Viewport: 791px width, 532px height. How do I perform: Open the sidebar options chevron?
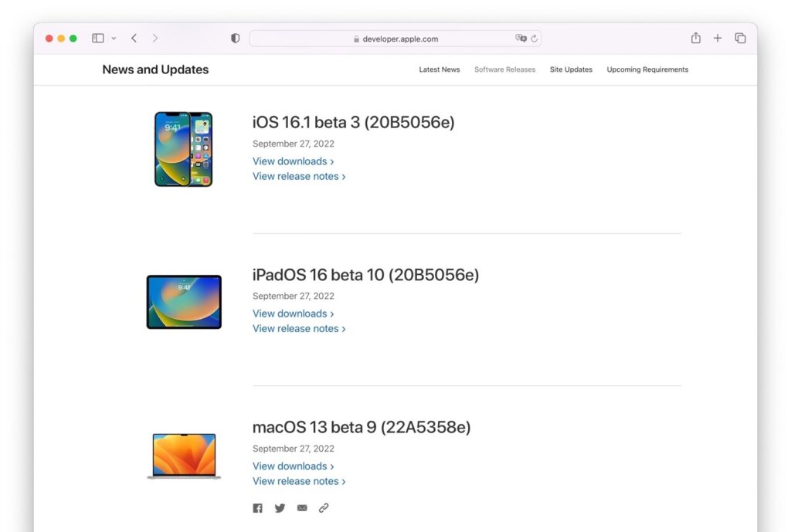(114, 38)
